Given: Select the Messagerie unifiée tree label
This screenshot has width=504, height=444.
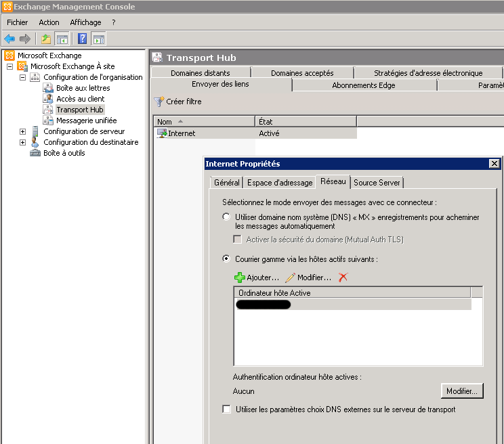Looking at the screenshot, I should click(87, 120).
